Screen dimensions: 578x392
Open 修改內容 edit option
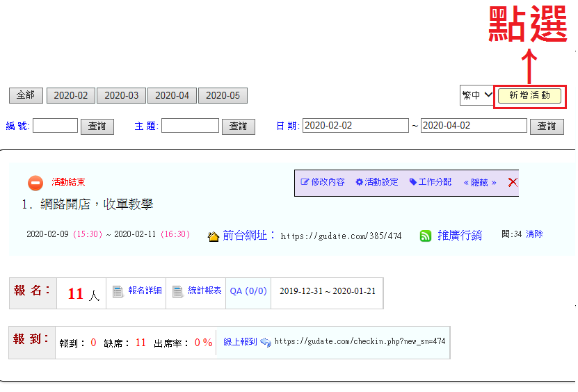[x=322, y=182]
